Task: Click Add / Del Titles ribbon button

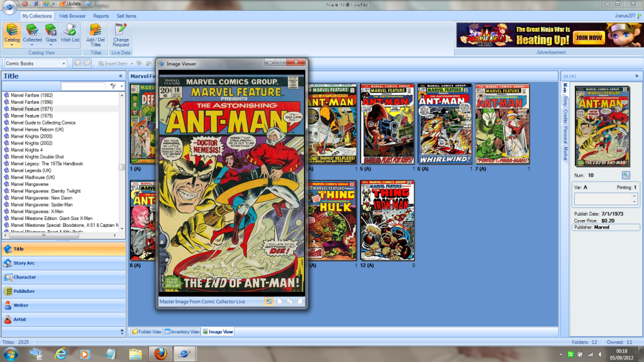Action: 96,35
